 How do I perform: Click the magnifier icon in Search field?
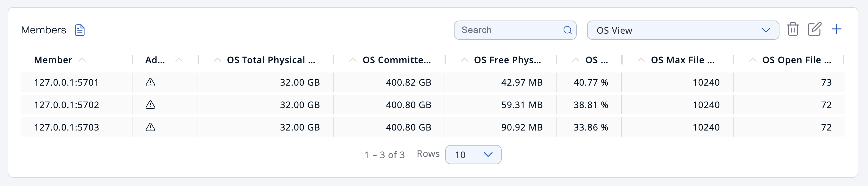point(567,30)
